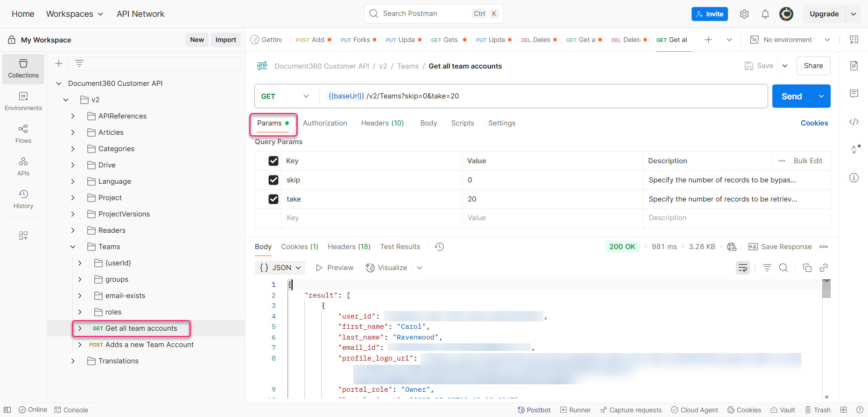Viewport: 868px width, 417px height.
Task: Switch to the Scripts tab
Action: click(x=462, y=123)
